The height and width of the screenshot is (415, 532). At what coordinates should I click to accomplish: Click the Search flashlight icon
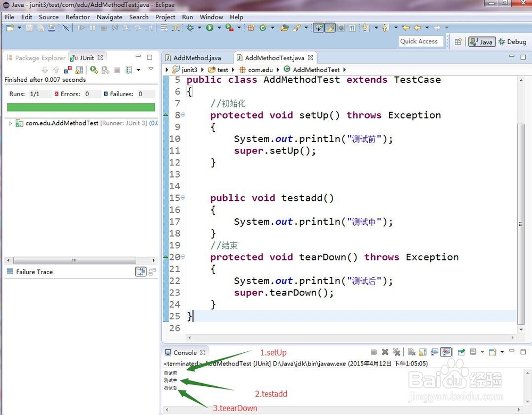[297, 28]
